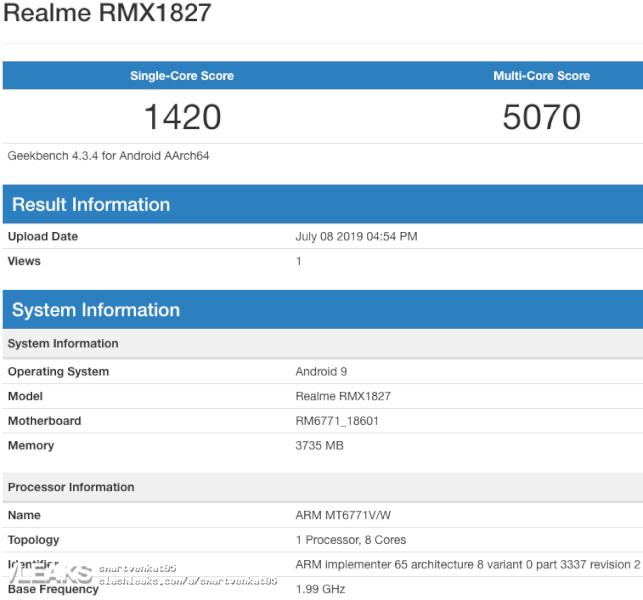This screenshot has height=600, width=643.
Task: Select the 'Upload Date' label
Action: pyautogui.click(x=43, y=237)
